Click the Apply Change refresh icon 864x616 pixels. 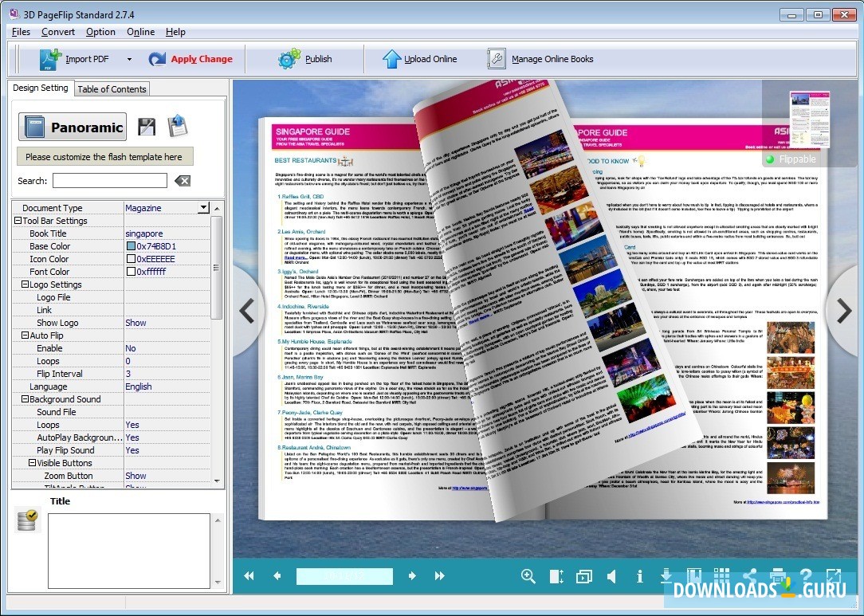157,59
